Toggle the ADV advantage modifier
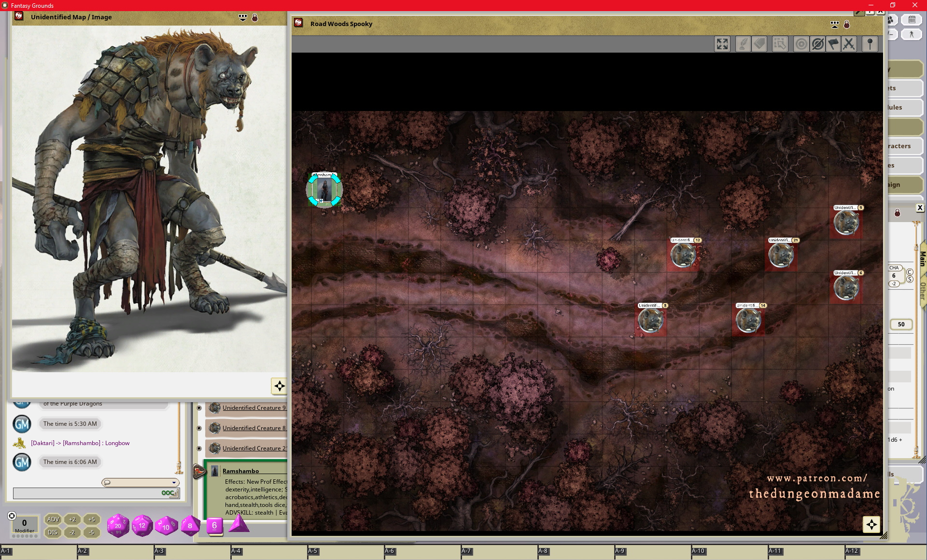Screen dimensions: 927x560 coord(53,519)
